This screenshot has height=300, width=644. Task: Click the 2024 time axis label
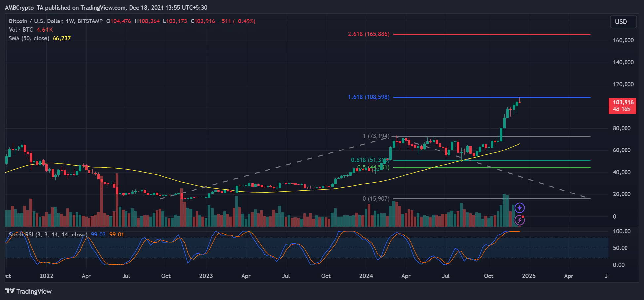(x=366, y=276)
